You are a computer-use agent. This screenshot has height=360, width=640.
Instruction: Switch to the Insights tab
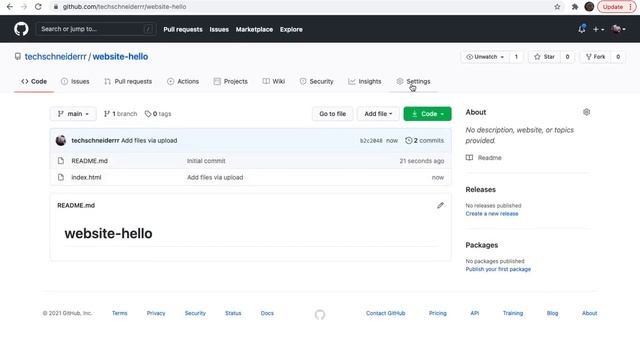point(364,81)
